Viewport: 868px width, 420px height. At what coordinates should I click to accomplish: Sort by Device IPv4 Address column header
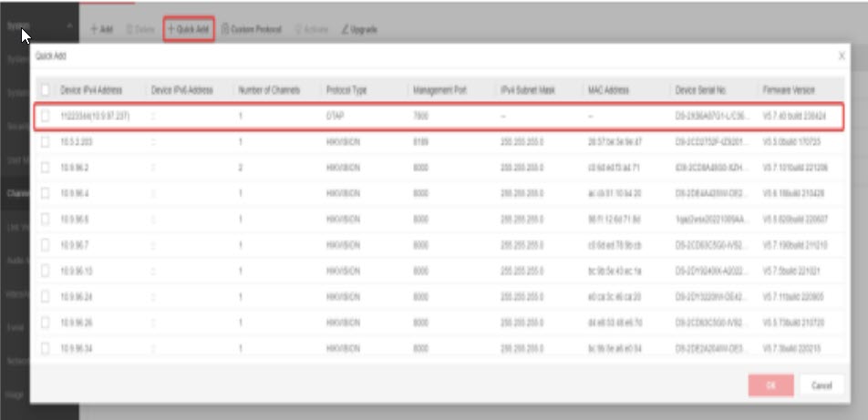coord(91,90)
